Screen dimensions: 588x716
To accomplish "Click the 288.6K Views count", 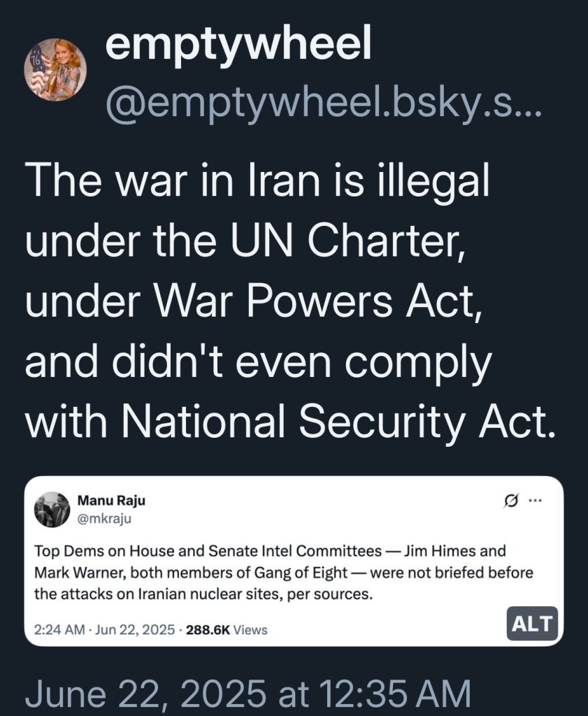I will click(x=227, y=629).
